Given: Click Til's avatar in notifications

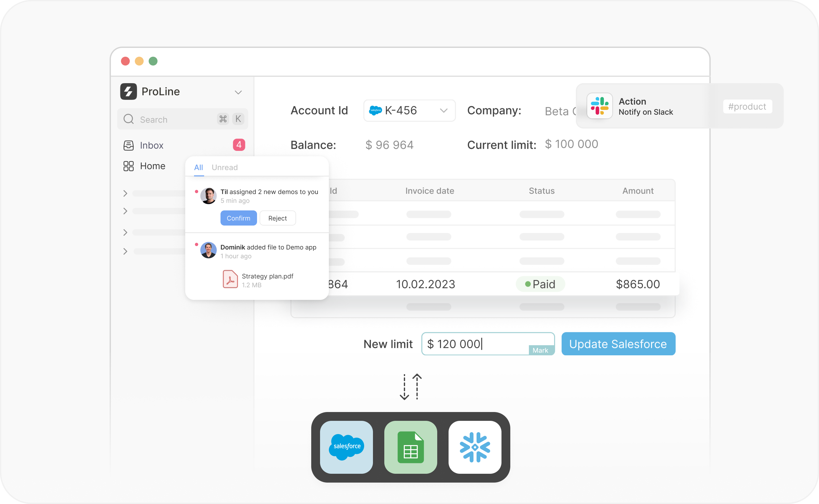Looking at the screenshot, I should pos(208,196).
